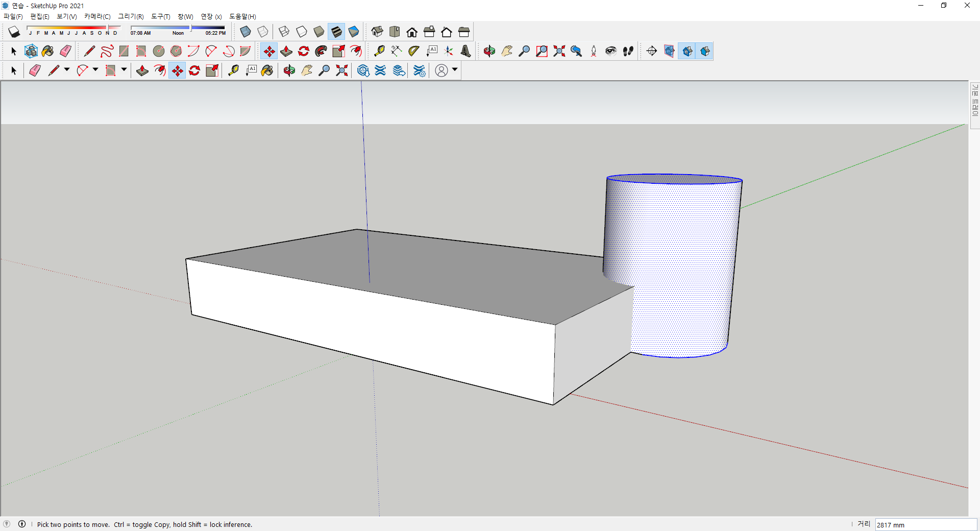The width and height of the screenshot is (980, 531).
Task: Open the 카메라(C) menu
Action: [97, 16]
